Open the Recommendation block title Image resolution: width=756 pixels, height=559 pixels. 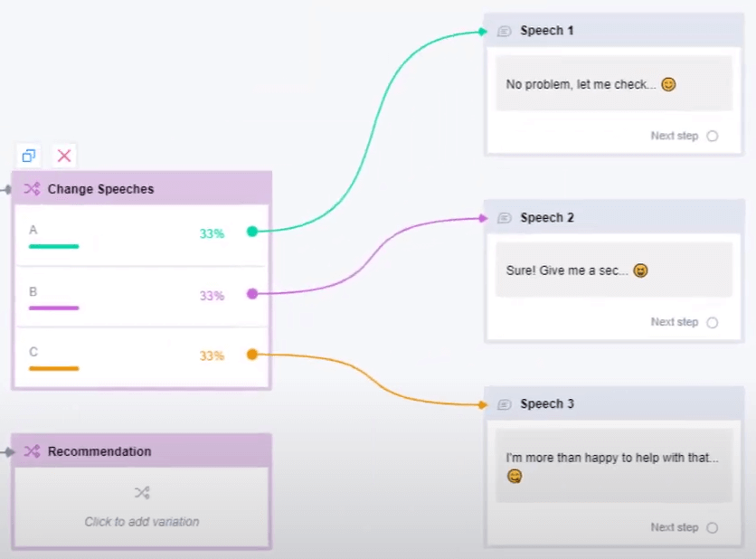(x=99, y=451)
